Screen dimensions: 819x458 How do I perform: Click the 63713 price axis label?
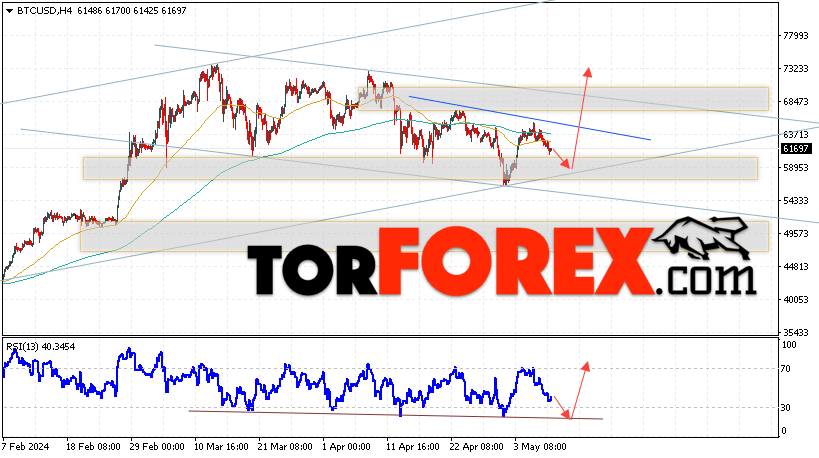click(795, 135)
